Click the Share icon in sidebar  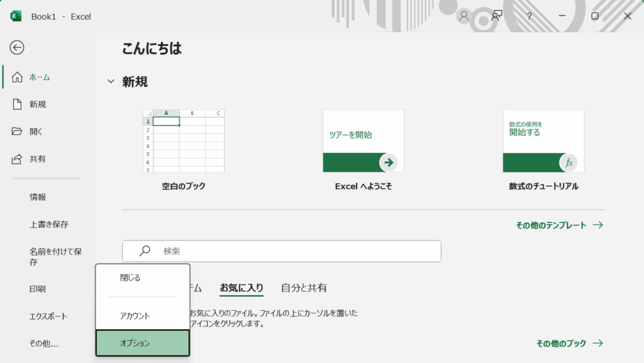[x=17, y=159]
